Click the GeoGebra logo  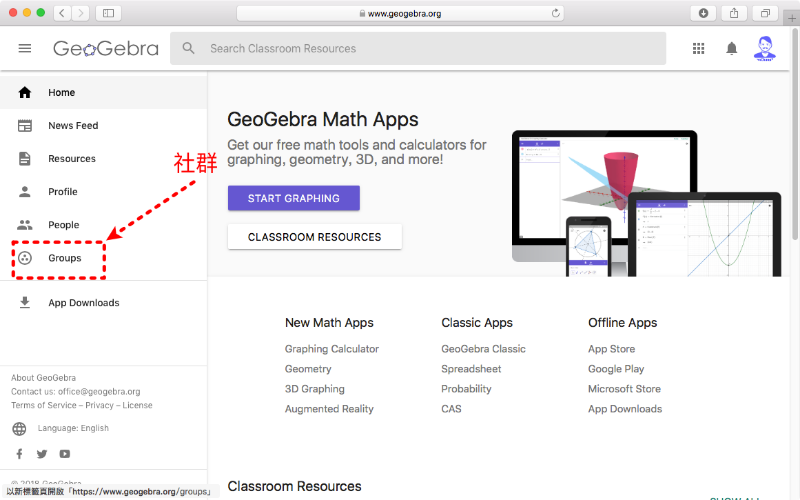pos(106,48)
